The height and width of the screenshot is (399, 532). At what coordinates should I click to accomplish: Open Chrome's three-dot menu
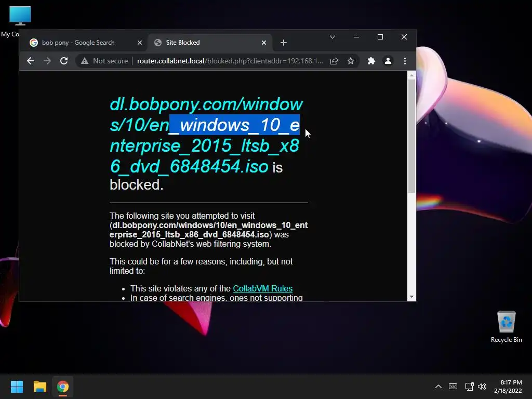pyautogui.click(x=405, y=61)
